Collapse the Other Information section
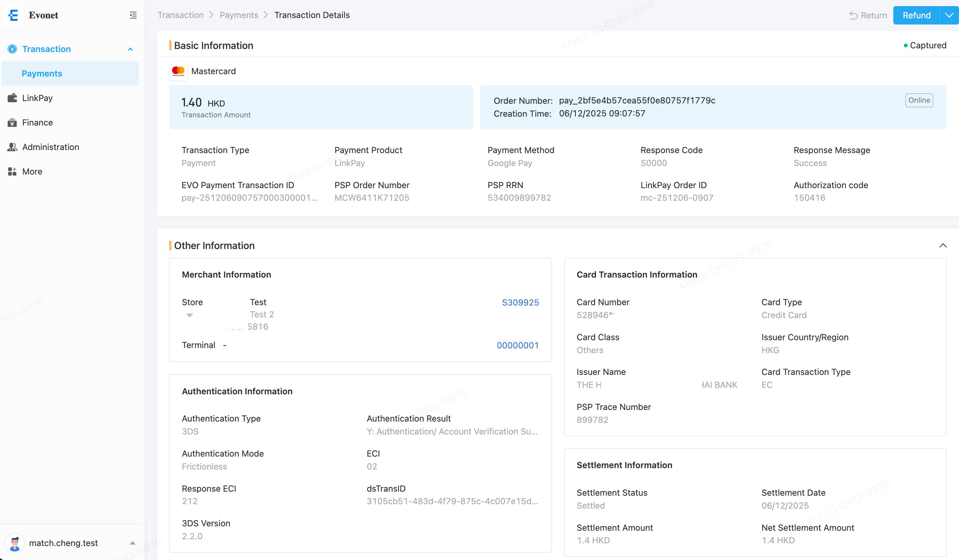 [x=943, y=245]
